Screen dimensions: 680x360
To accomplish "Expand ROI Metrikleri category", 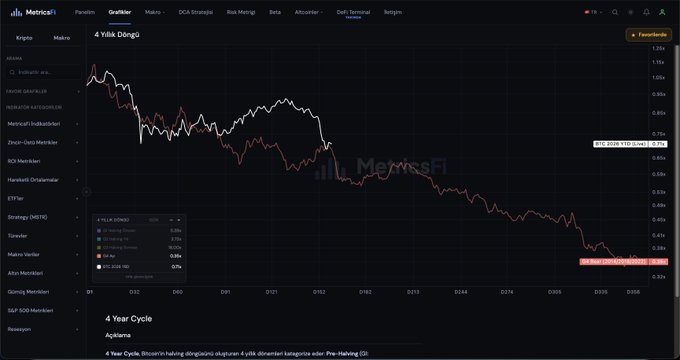I will tap(42, 161).
